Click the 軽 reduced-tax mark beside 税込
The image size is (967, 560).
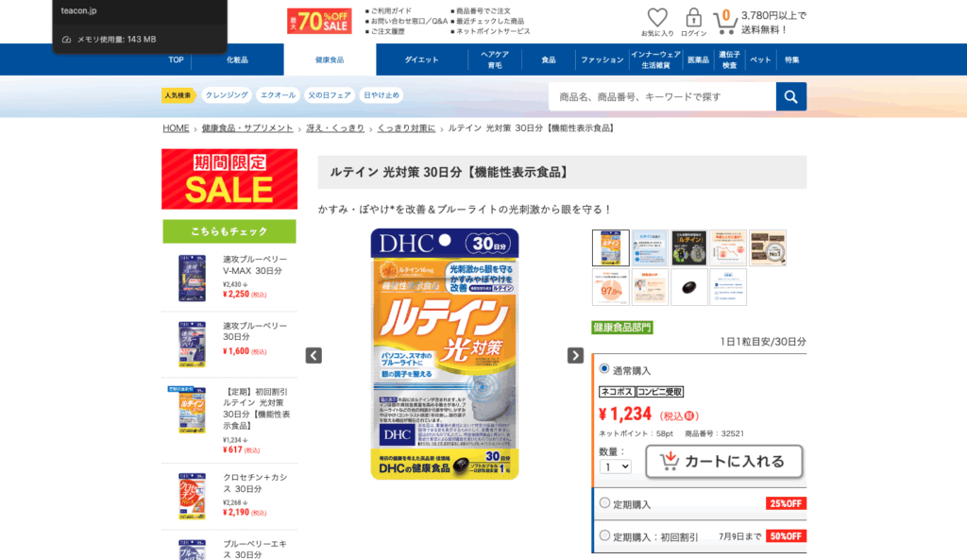coord(688,416)
